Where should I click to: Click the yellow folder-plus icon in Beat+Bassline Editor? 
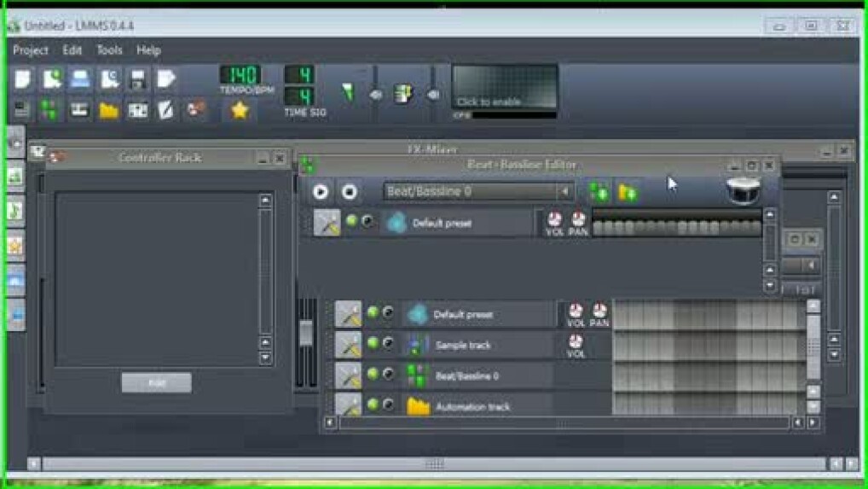(x=628, y=192)
